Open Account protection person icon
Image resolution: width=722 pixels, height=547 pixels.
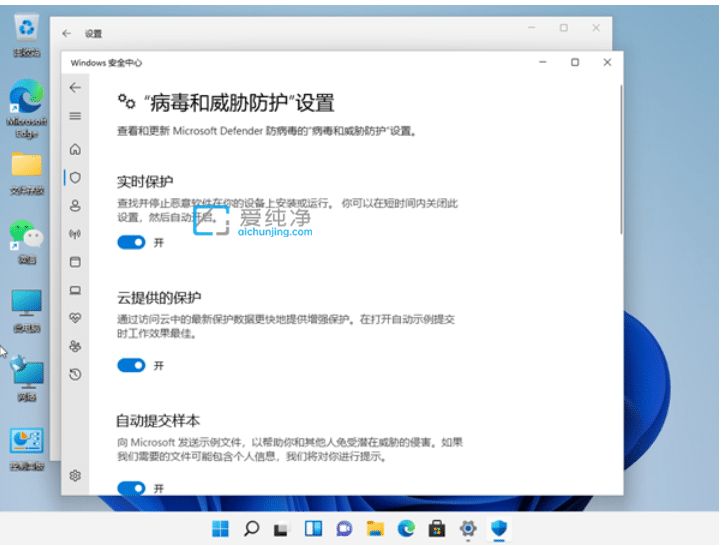(x=75, y=205)
